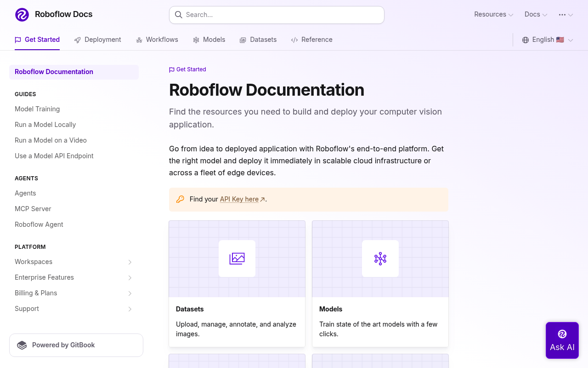
Task: Open the Workflows tab
Action: click(157, 40)
